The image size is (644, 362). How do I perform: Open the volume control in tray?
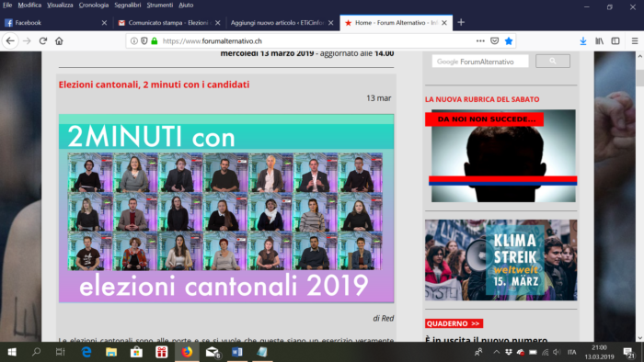(557, 352)
